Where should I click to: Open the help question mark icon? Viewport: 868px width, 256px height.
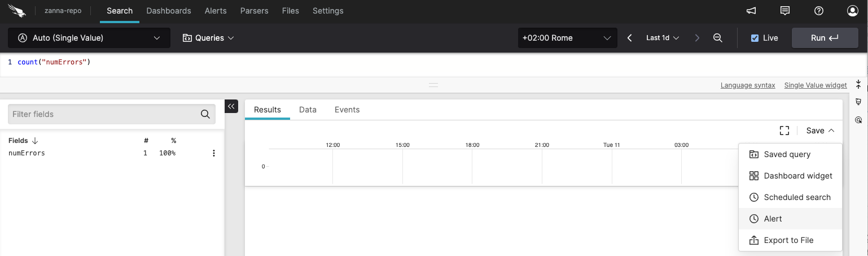[819, 11]
